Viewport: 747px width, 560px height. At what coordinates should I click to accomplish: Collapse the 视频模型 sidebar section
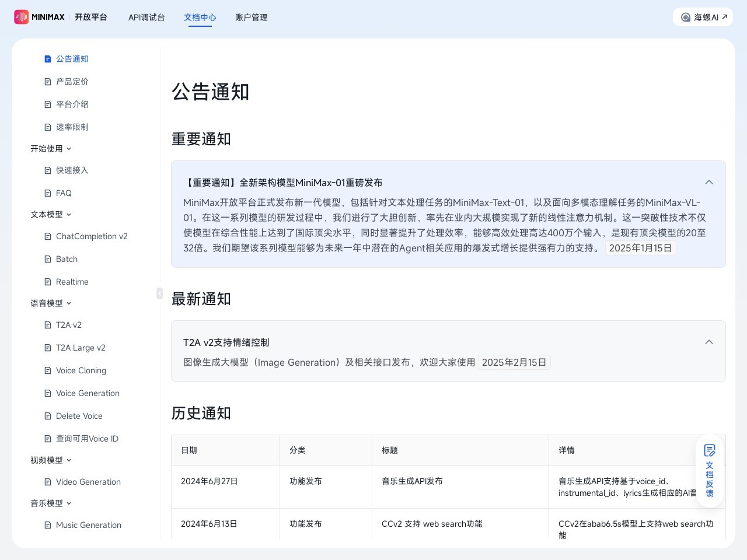[69, 460]
